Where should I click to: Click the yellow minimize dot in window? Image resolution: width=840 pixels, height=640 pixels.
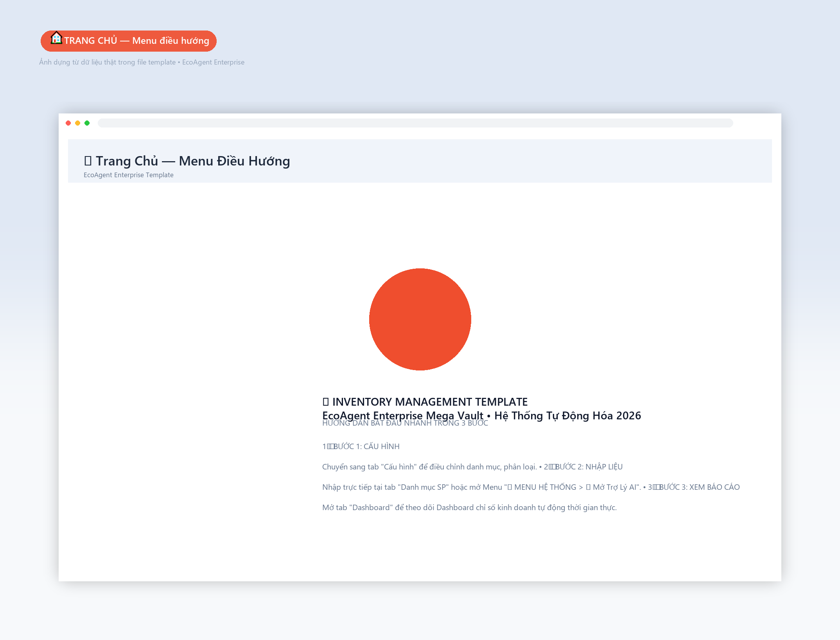point(78,123)
